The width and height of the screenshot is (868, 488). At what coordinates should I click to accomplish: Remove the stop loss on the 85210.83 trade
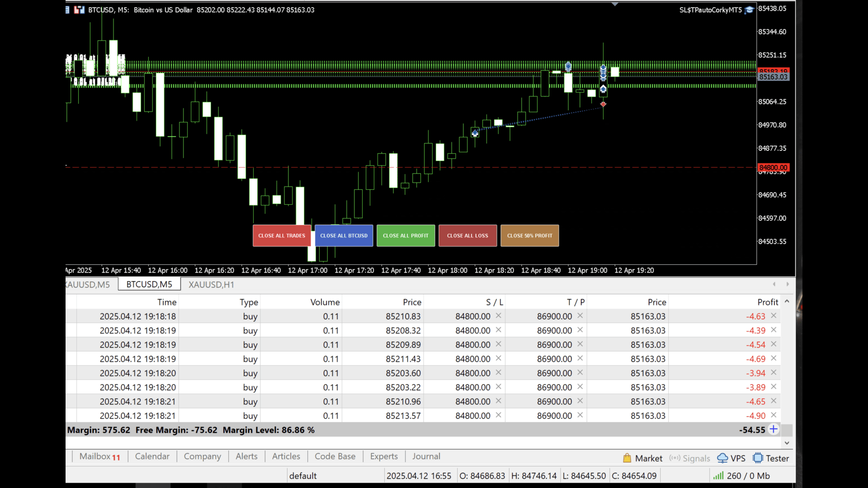pyautogui.click(x=498, y=316)
